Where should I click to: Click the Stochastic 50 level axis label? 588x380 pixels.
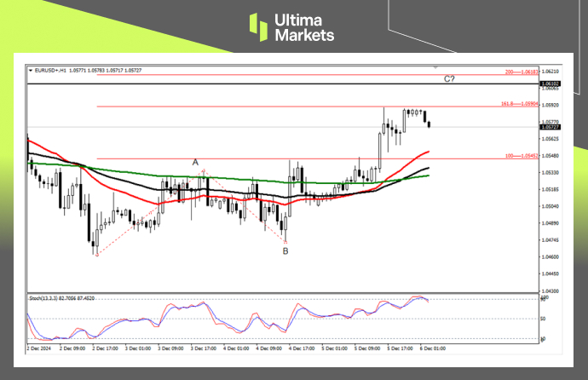point(543,319)
